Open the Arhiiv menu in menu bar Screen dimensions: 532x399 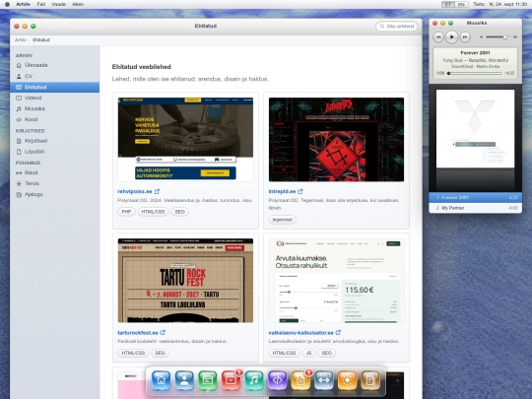pos(23,4)
